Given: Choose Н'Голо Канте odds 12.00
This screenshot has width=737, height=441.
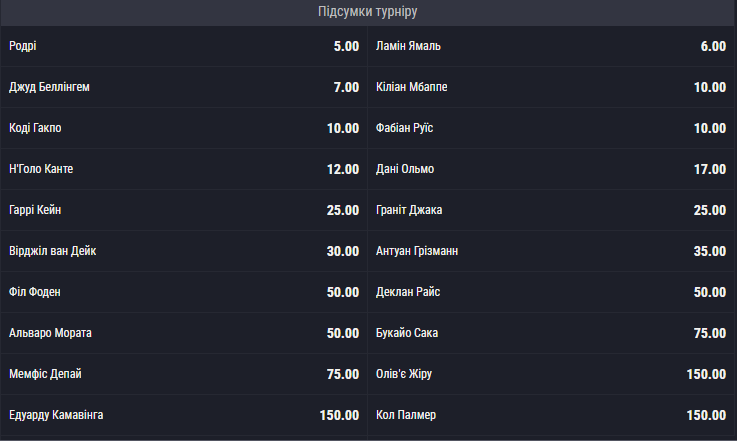Looking at the screenshot, I should click(184, 169).
